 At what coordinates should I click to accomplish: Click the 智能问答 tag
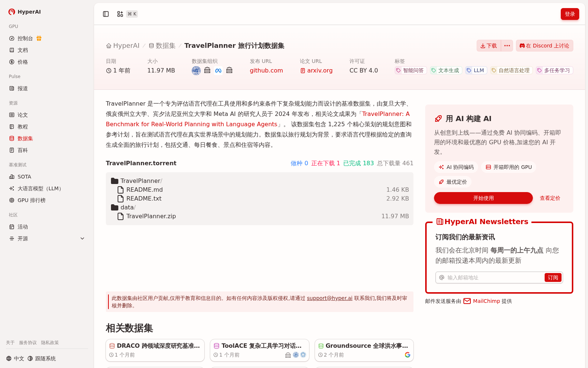click(410, 70)
